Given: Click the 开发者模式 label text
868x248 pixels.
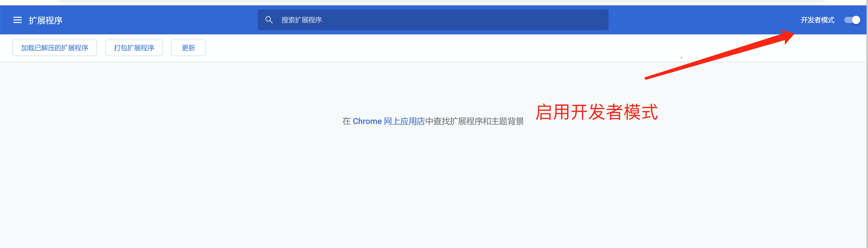Looking at the screenshot, I should [817, 20].
